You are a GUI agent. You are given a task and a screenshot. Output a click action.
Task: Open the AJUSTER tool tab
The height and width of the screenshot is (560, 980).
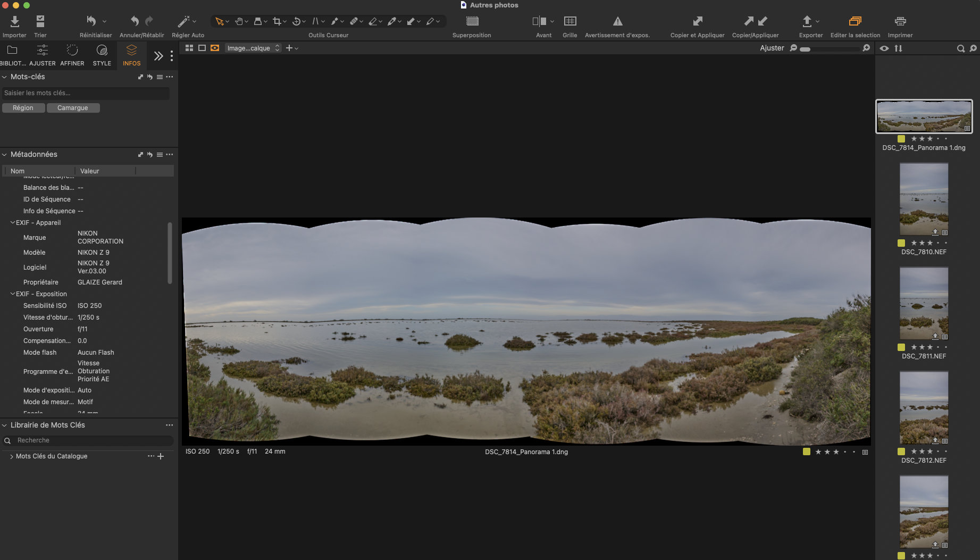tap(42, 55)
